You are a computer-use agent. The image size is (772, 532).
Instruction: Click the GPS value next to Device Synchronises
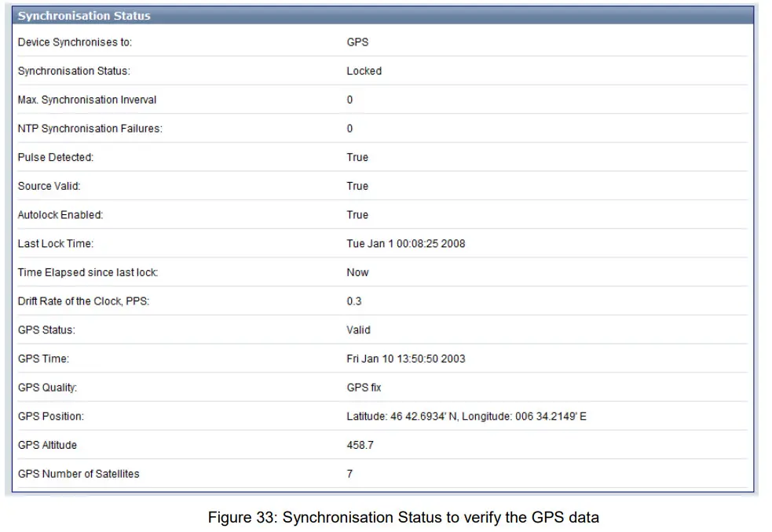(355, 42)
